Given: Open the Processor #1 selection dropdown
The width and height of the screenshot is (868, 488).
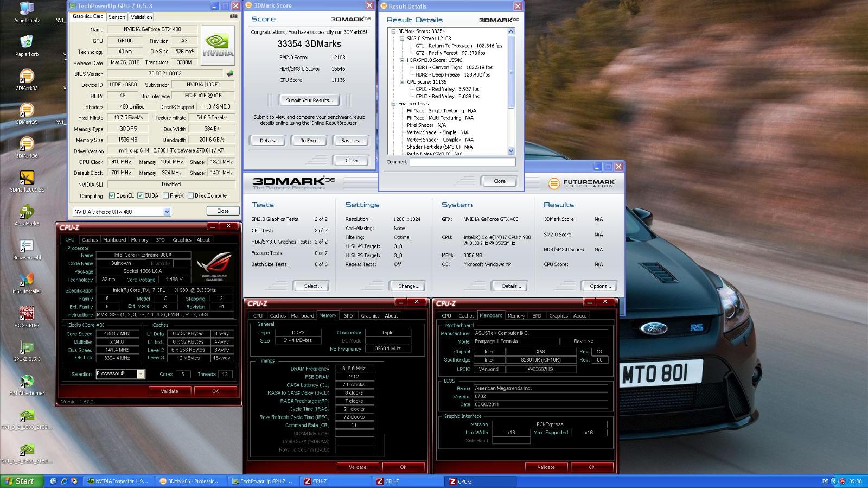Looking at the screenshot, I should pos(141,374).
